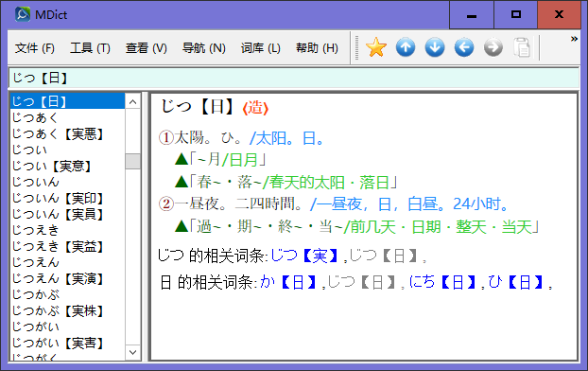Click the copy/paste clipboard toolbar icon
Screen dimensions: 588x371
coord(522,47)
